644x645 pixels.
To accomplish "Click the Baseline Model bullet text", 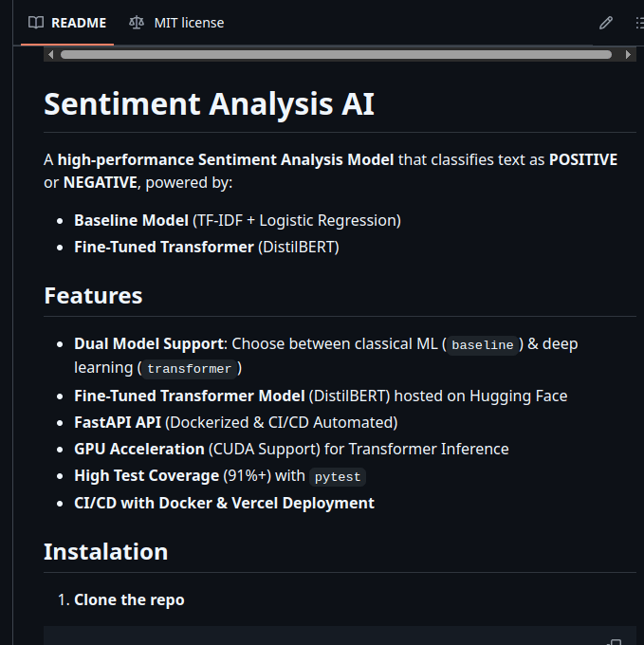I will [x=131, y=220].
